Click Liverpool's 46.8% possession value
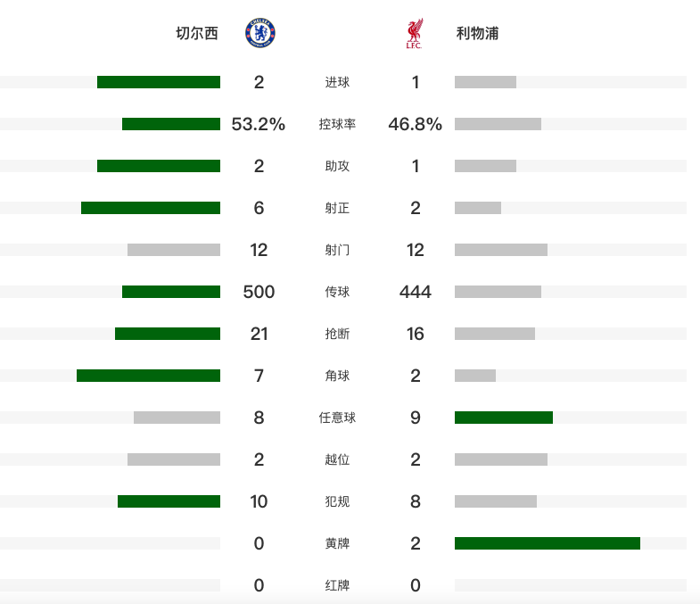Viewport: 700px width, 604px height. click(x=416, y=124)
